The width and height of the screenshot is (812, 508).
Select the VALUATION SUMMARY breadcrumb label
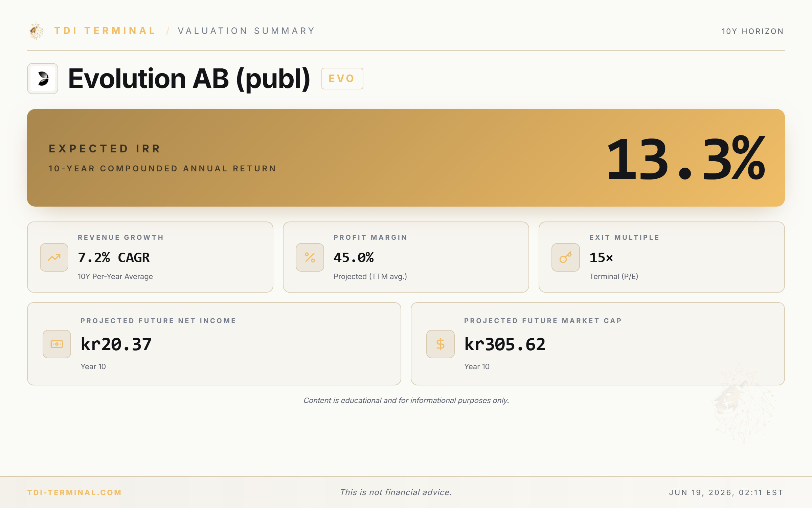coord(247,31)
